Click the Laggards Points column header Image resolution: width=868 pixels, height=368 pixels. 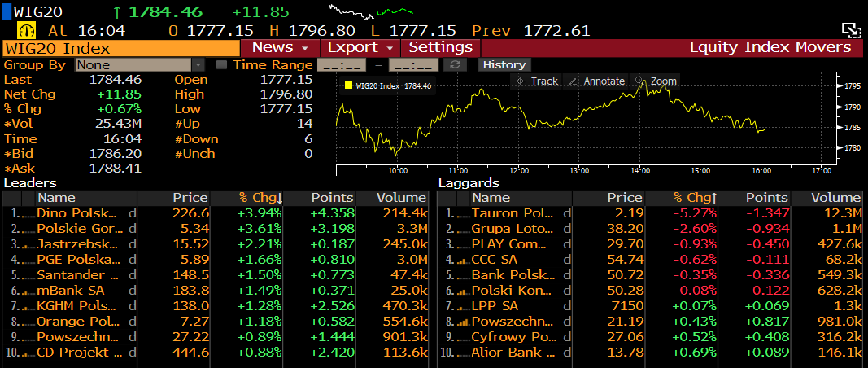tap(755, 198)
